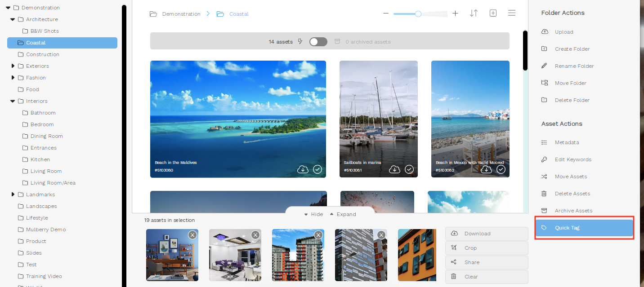Image resolution: width=644 pixels, height=287 pixels.
Task: Click the zoom out minus icon
Action: [385, 13]
